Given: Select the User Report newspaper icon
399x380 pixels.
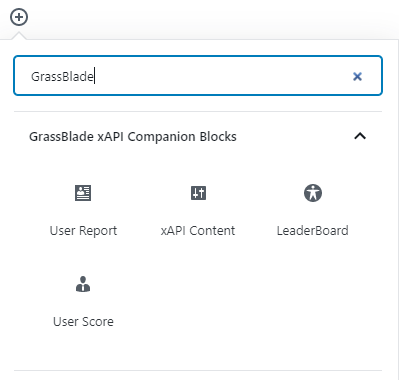Looking at the screenshot, I should click(83, 193).
